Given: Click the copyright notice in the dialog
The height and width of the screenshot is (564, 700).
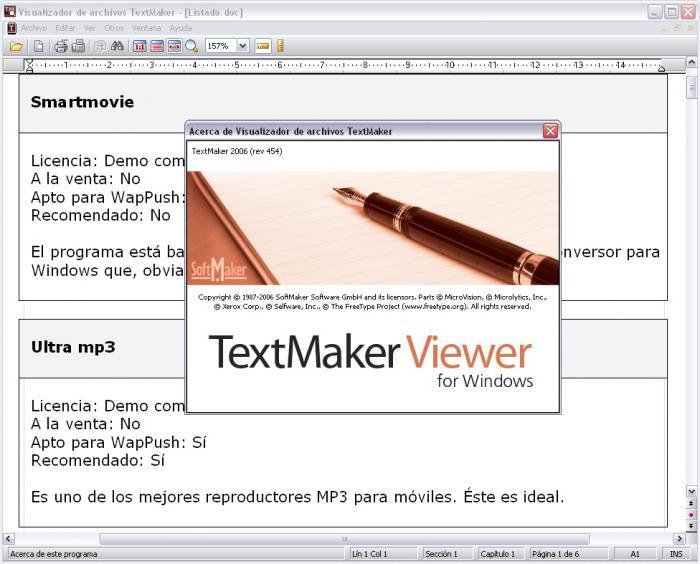Looking at the screenshot, I should click(x=373, y=301).
